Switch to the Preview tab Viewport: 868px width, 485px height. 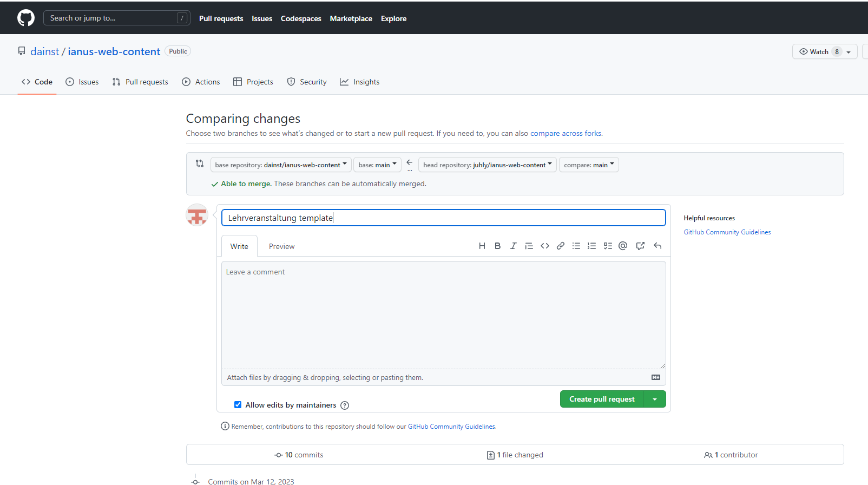(282, 246)
